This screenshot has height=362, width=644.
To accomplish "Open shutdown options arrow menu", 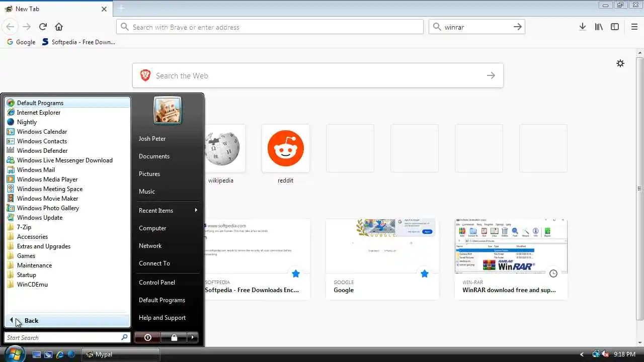I will 193,337.
